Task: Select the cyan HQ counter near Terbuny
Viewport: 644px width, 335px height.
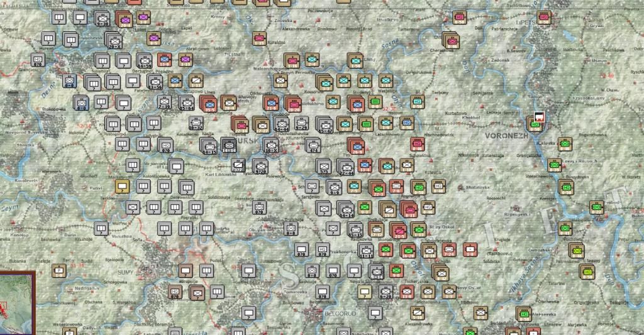Action: point(418,102)
